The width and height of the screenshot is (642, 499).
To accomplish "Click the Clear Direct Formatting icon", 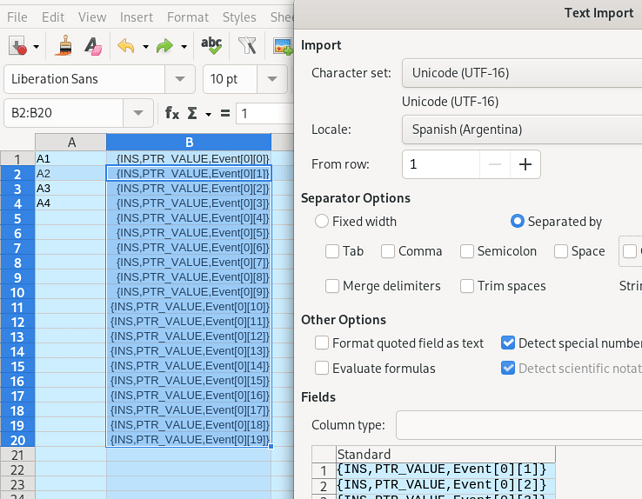I will [93, 46].
